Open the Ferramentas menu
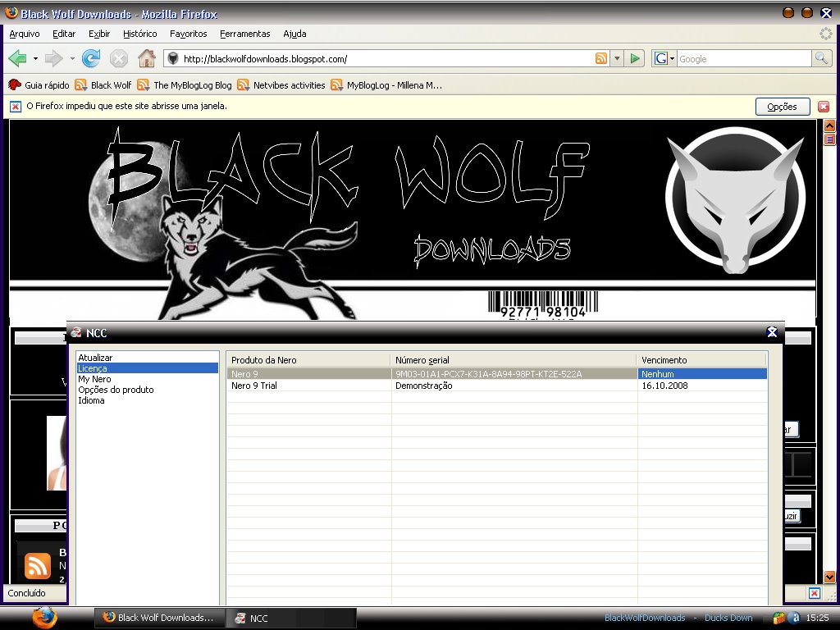The height and width of the screenshot is (630, 840). pyautogui.click(x=244, y=34)
